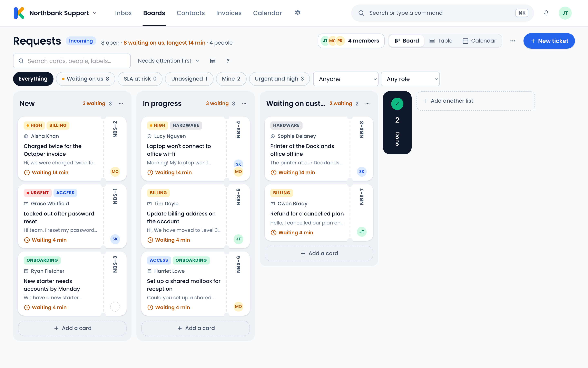Screen dimensions: 588x368
Task: Click JT assignee avatar on NBS-7 card
Action: point(362,232)
